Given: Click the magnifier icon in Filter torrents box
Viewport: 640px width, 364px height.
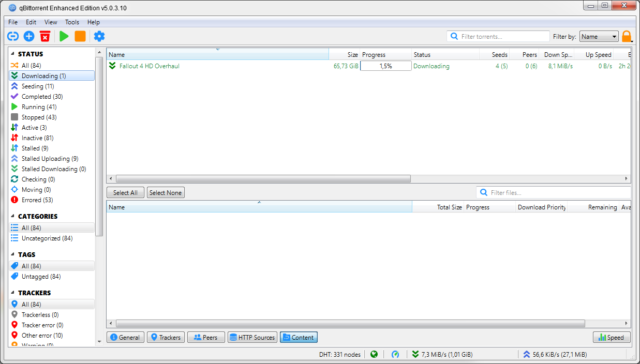Looking at the screenshot, I should (x=454, y=36).
